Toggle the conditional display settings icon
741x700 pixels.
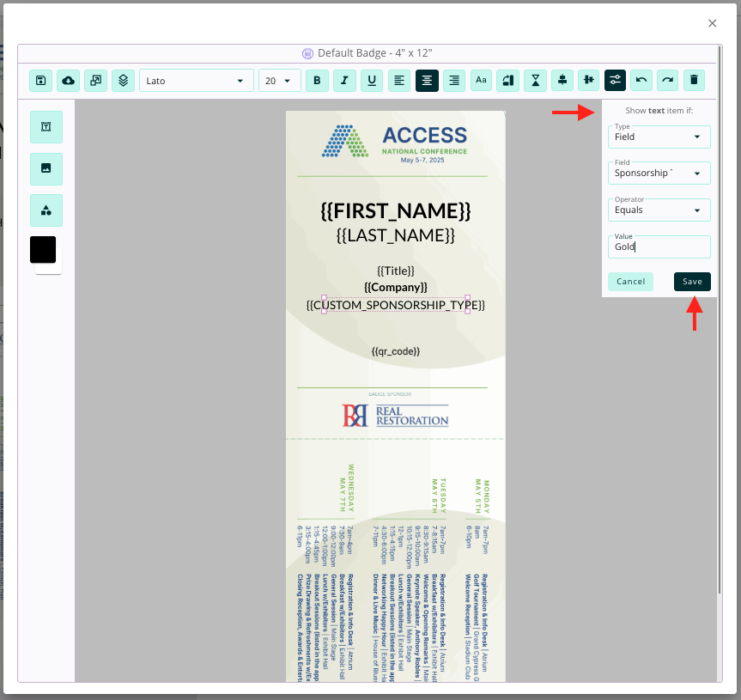(x=615, y=81)
